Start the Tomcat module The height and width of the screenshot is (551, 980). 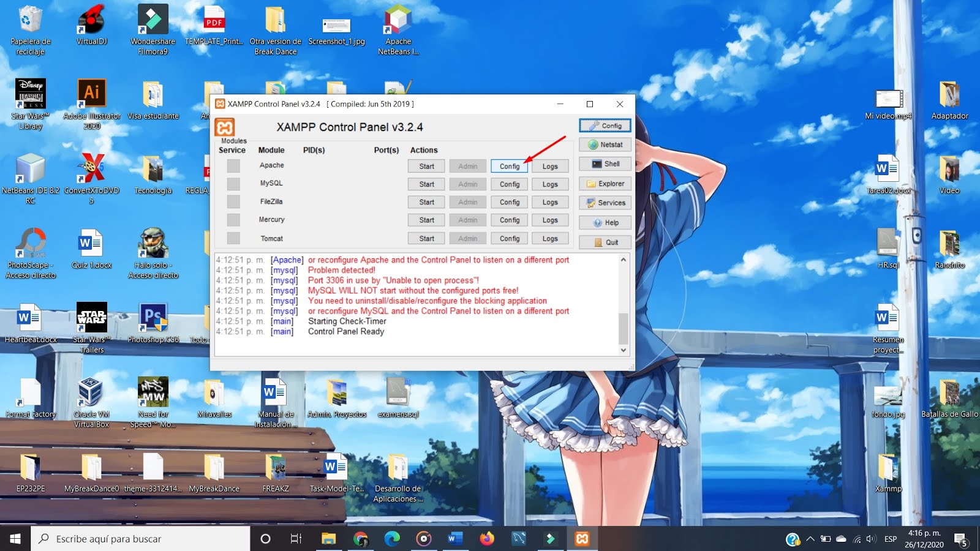pos(426,239)
